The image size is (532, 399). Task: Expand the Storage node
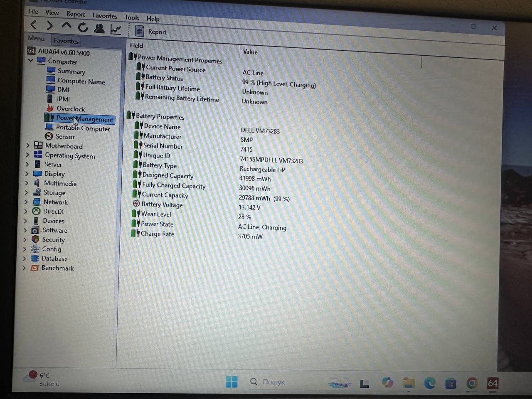coord(26,192)
